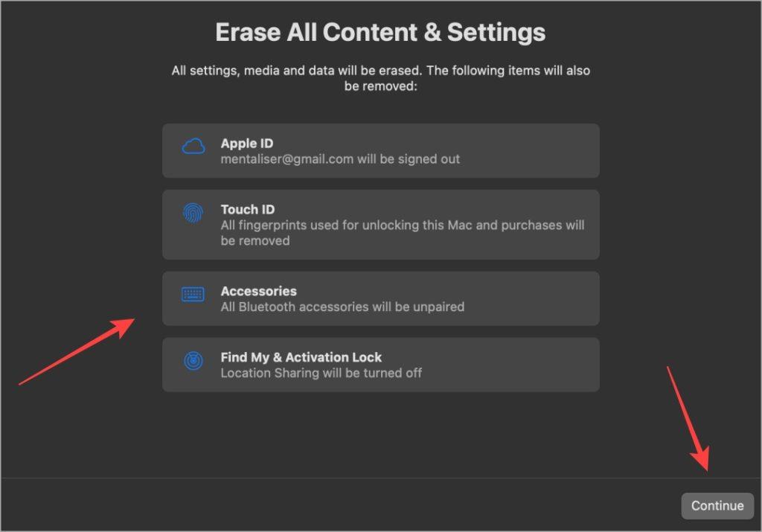Screen dimensions: 762x532
Task: Click the Touch ID fingerprint icon
Action: (x=193, y=213)
